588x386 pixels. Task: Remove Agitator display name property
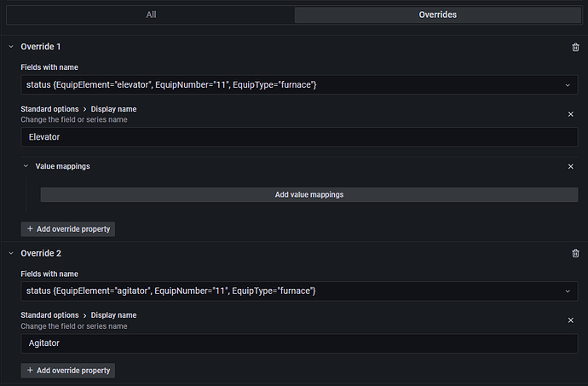pos(570,320)
